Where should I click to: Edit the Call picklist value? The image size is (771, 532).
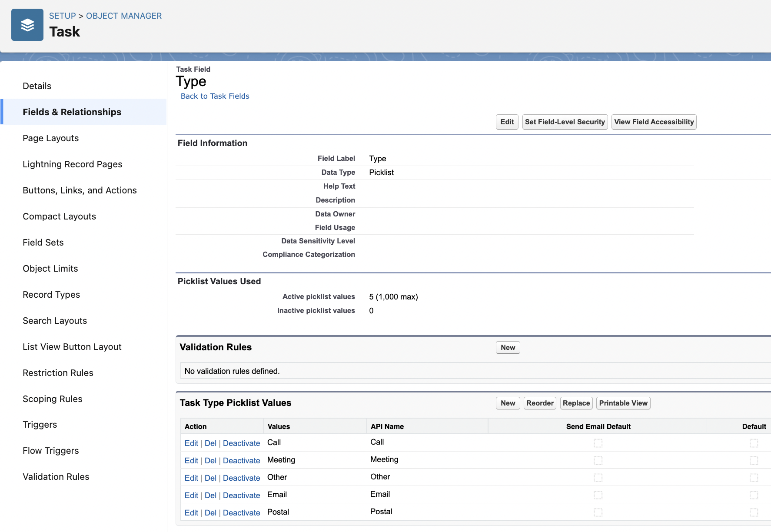point(191,443)
